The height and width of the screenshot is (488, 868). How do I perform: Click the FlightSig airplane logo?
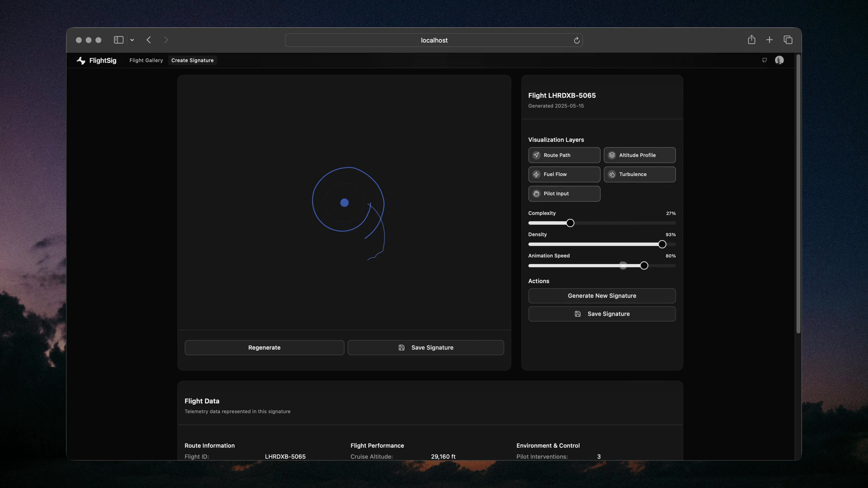pyautogui.click(x=81, y=61)
